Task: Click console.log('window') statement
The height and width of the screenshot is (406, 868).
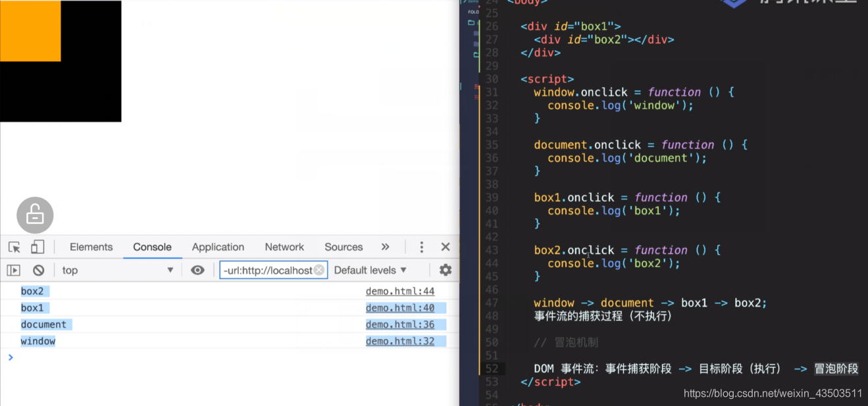Action: (621, 105)
